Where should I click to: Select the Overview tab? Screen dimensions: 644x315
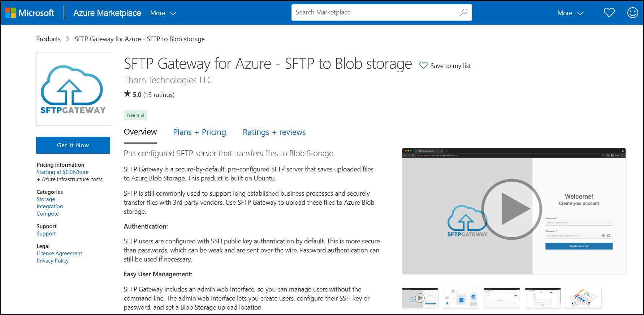(140, 132)
